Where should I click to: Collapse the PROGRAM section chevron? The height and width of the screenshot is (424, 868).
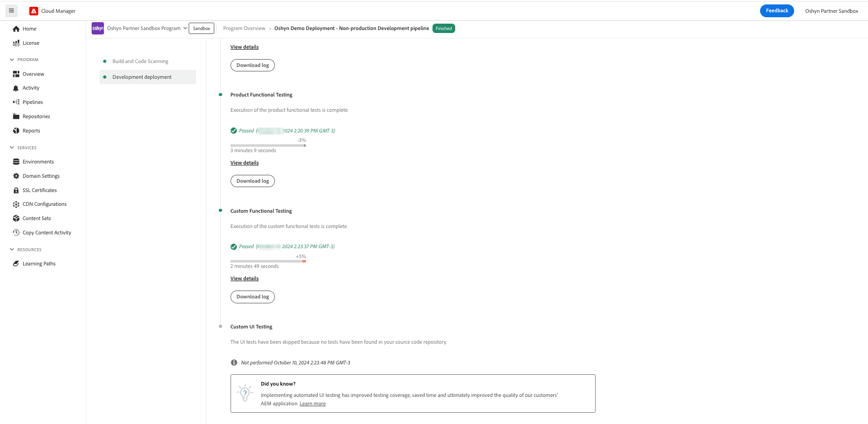point(12,60)
